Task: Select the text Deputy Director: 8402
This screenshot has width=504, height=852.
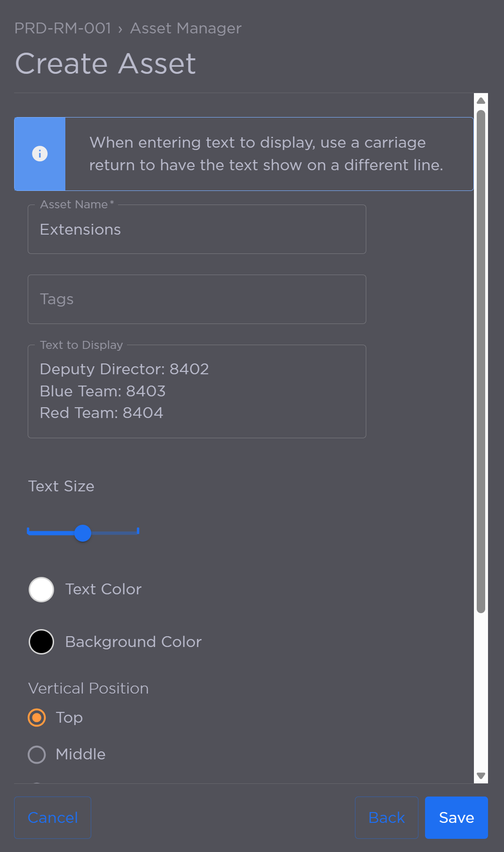Action: pyautogui.click(x=124, y=369)
